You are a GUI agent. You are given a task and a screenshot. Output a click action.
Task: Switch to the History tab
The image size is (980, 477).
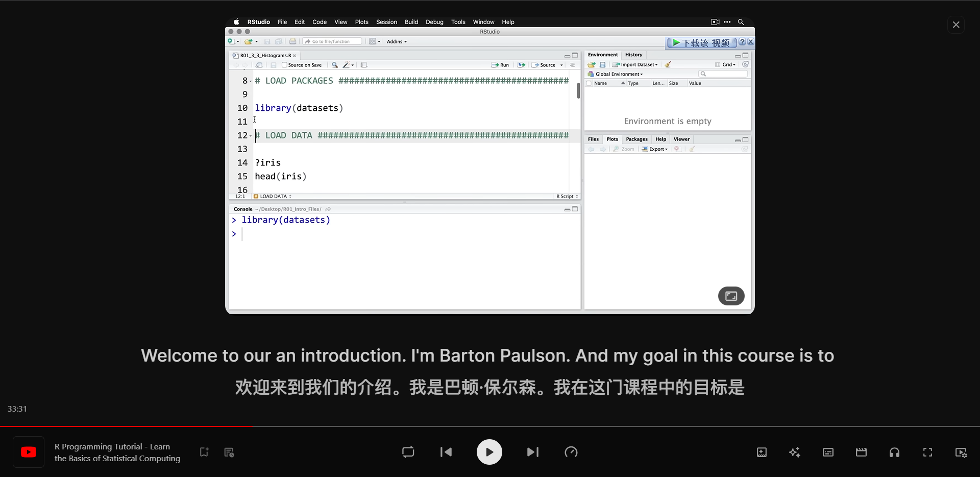(x=633, y=55)
